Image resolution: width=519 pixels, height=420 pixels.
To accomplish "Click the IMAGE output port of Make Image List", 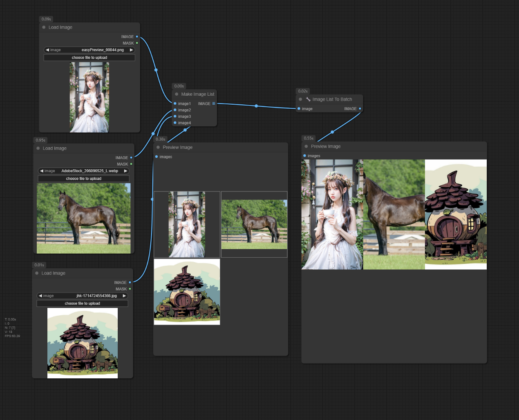I will [x=213, y=103].
